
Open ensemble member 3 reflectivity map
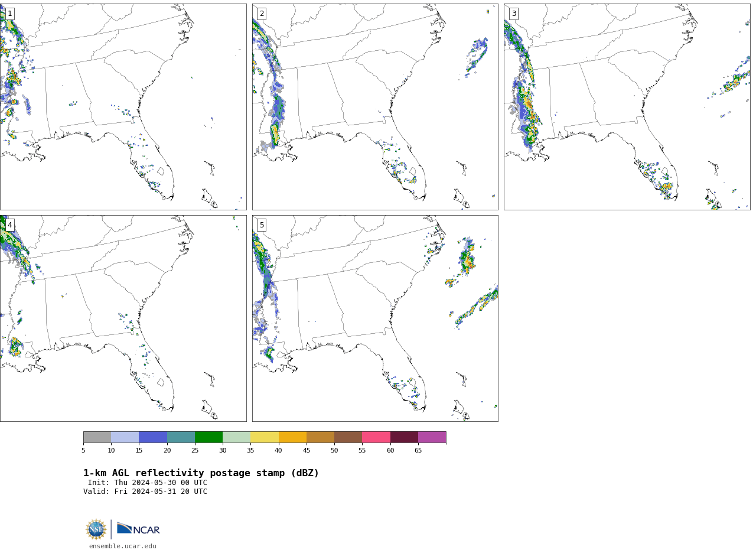[627, 107]
